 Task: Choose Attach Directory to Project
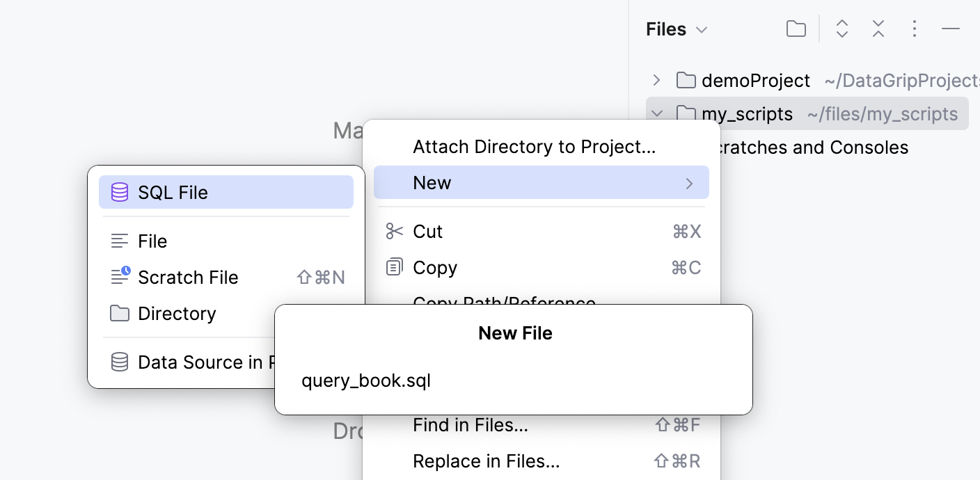point(535,146)
